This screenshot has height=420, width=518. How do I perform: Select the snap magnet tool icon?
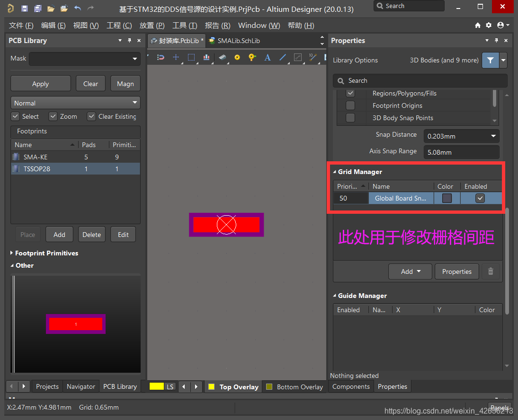tap(161, 57)
